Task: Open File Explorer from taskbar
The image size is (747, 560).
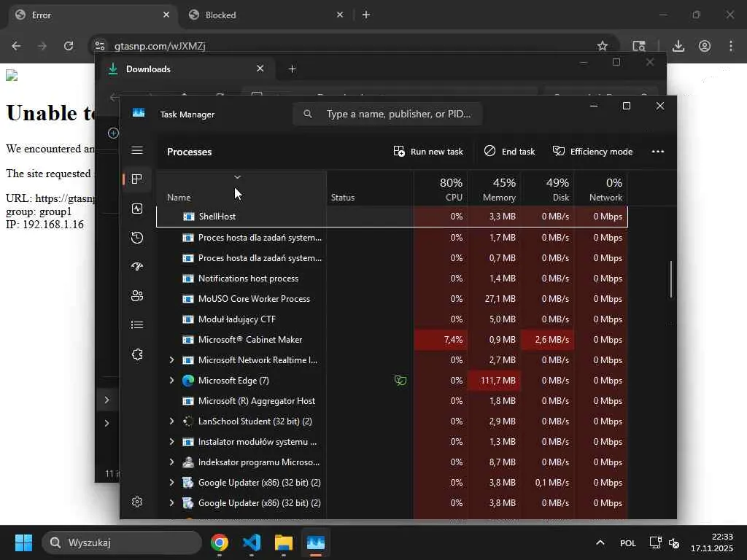Action: 284,542
